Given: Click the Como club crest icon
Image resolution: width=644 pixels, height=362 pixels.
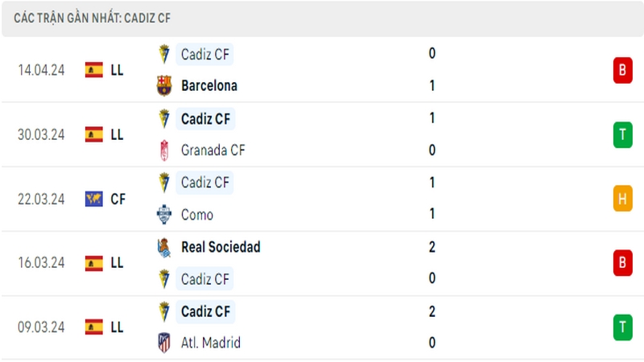Looking at the screenshot, I should 164,214.
